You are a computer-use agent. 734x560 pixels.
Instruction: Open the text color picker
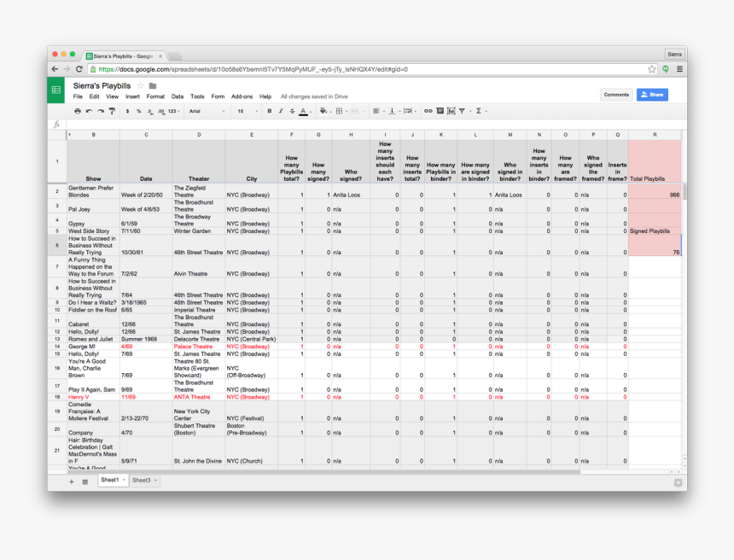click(x=303, y=111)
